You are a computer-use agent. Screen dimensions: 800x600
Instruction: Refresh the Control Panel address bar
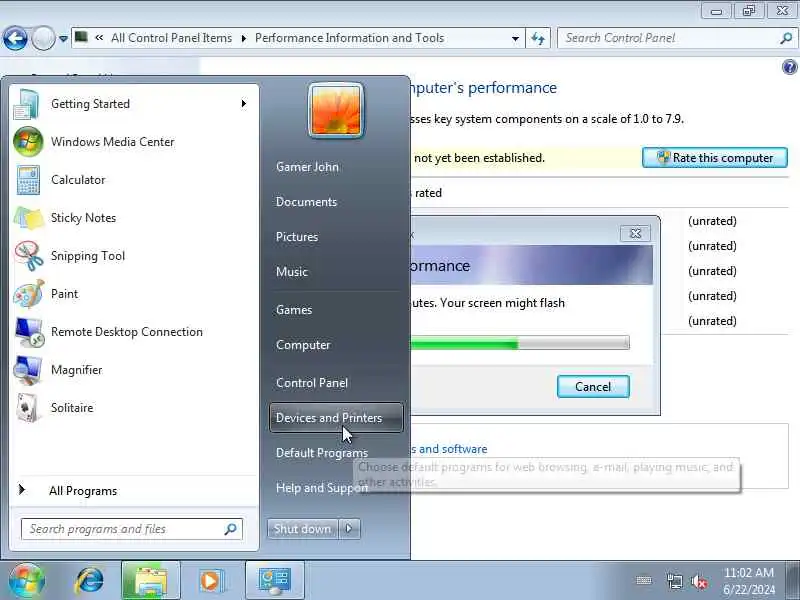[538, 38]
